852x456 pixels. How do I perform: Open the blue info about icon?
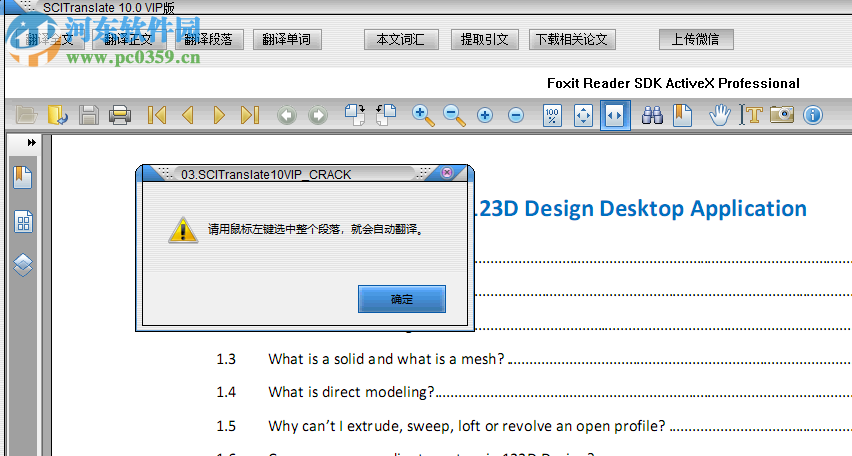(x=813, y=115)
